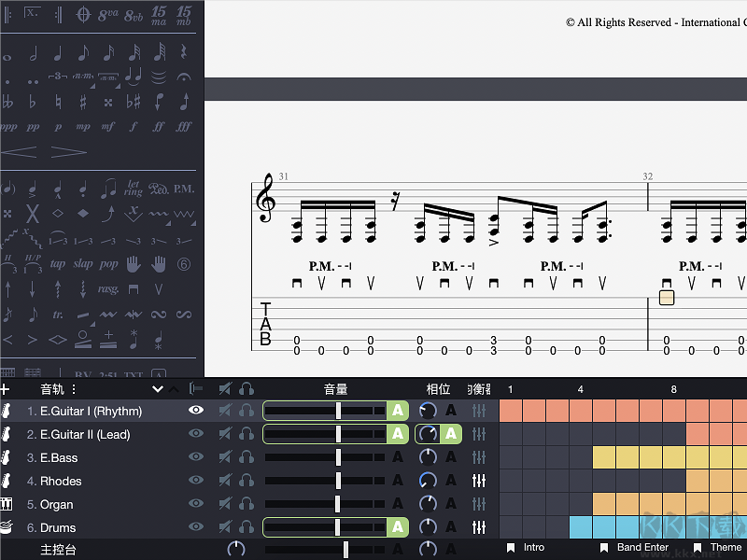Apply the rasgueado (rasg.) marking
The image size is (747, 560).
[109, 289]
